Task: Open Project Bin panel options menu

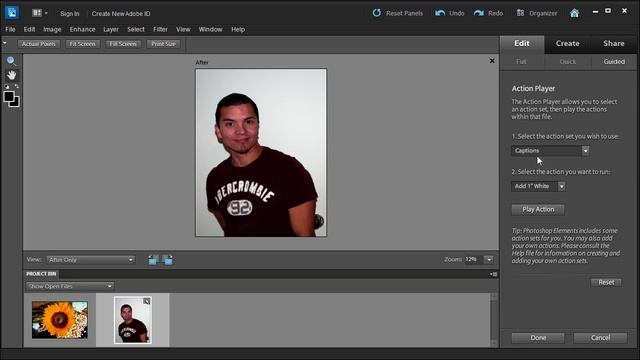Action: point(493,274)
